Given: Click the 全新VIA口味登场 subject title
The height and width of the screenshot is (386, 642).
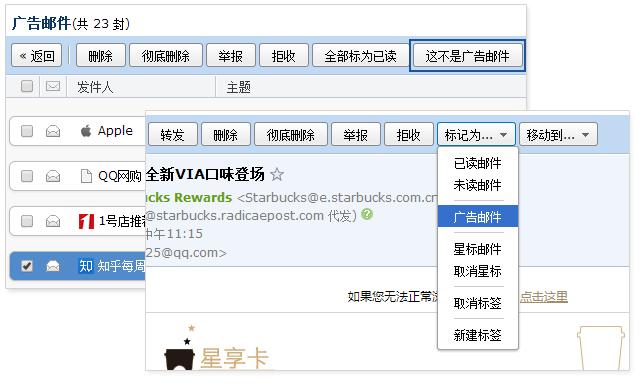Looking at the screenshot, I should coord(205,174).
